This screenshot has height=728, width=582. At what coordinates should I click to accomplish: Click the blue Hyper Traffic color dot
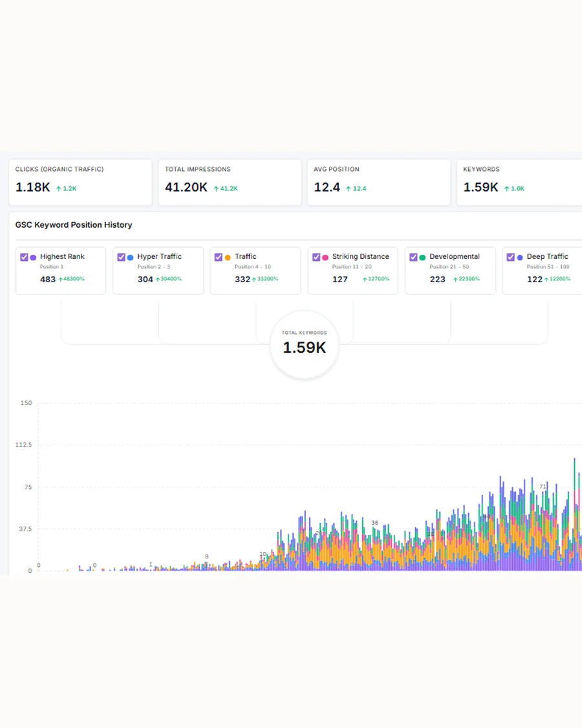pos(131,257)
